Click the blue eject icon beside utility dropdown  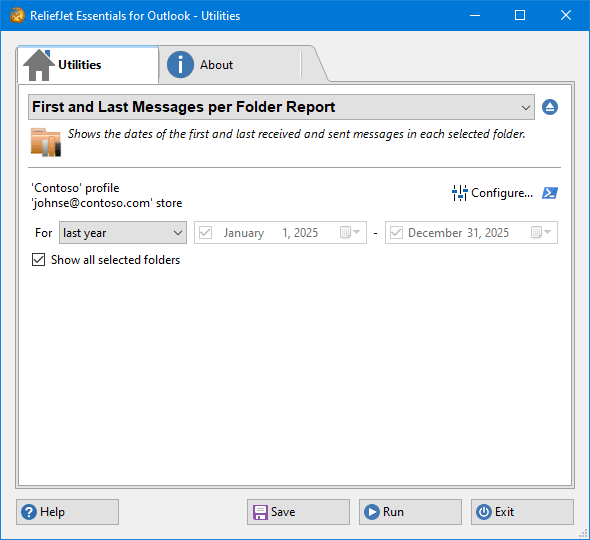tap(550, 107)
